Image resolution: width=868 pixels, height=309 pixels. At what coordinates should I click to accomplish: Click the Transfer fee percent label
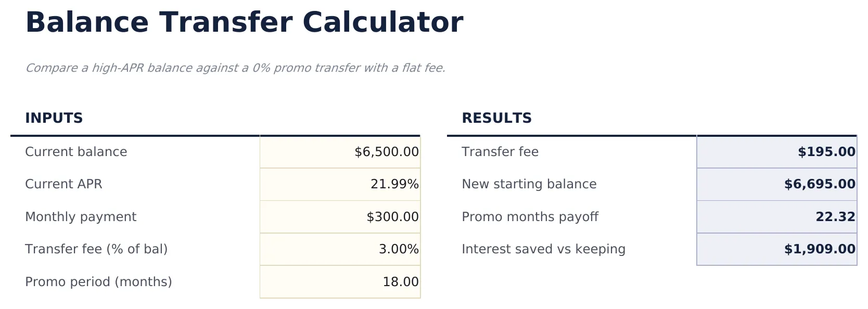tap(97, 249)
